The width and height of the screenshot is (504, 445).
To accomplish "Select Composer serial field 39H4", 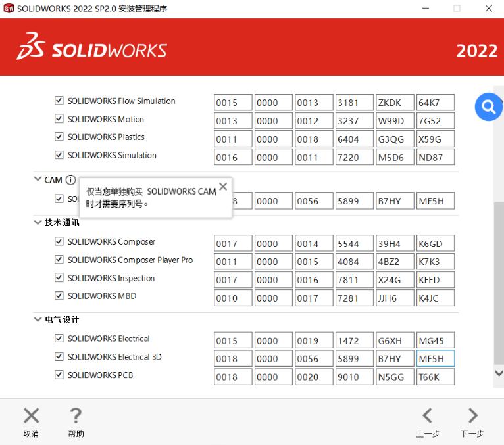I will [395, 243].
